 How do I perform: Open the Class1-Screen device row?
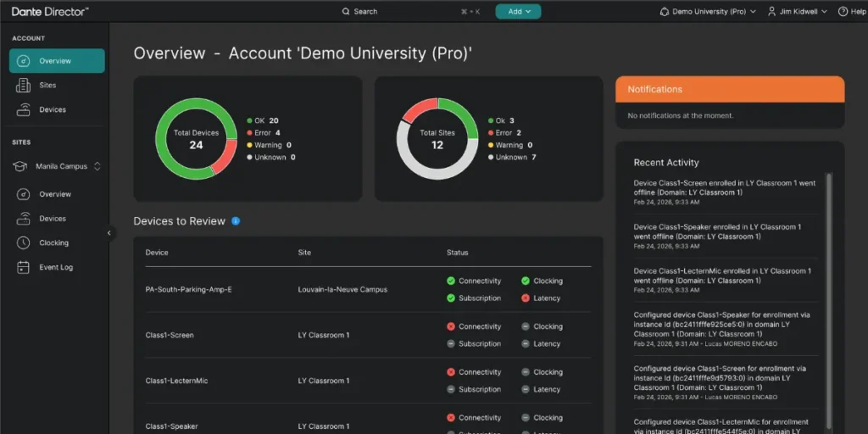tap(170, 336)
